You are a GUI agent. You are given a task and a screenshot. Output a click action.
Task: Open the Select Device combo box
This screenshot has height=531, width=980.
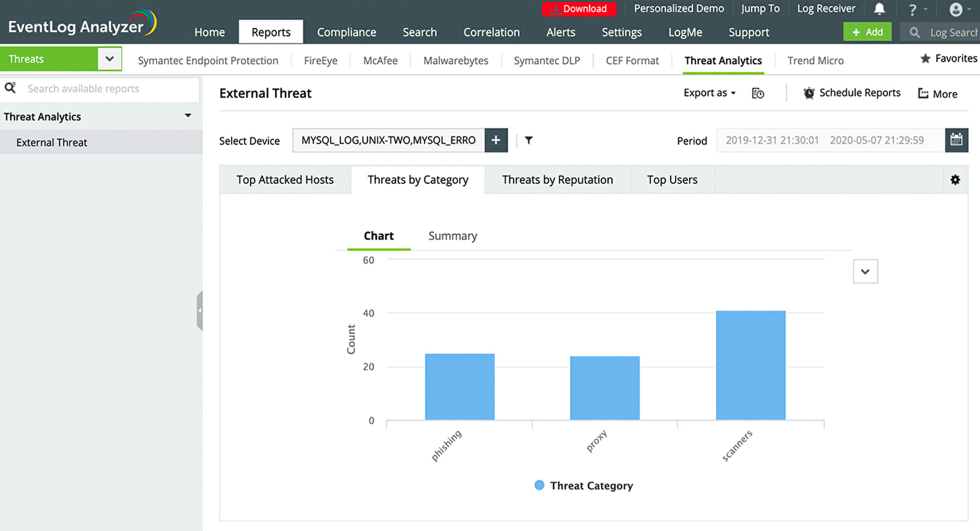click(x=389, y=140)
